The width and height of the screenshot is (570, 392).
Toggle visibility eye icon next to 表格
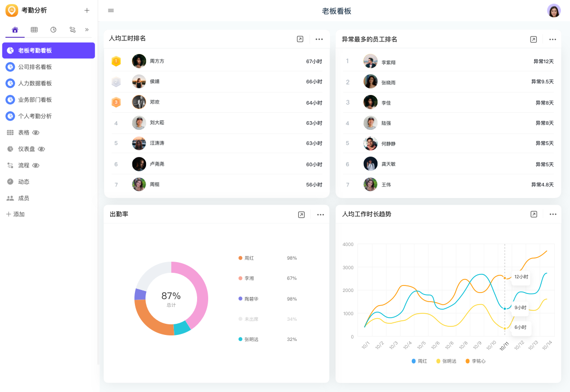(36, 133)
